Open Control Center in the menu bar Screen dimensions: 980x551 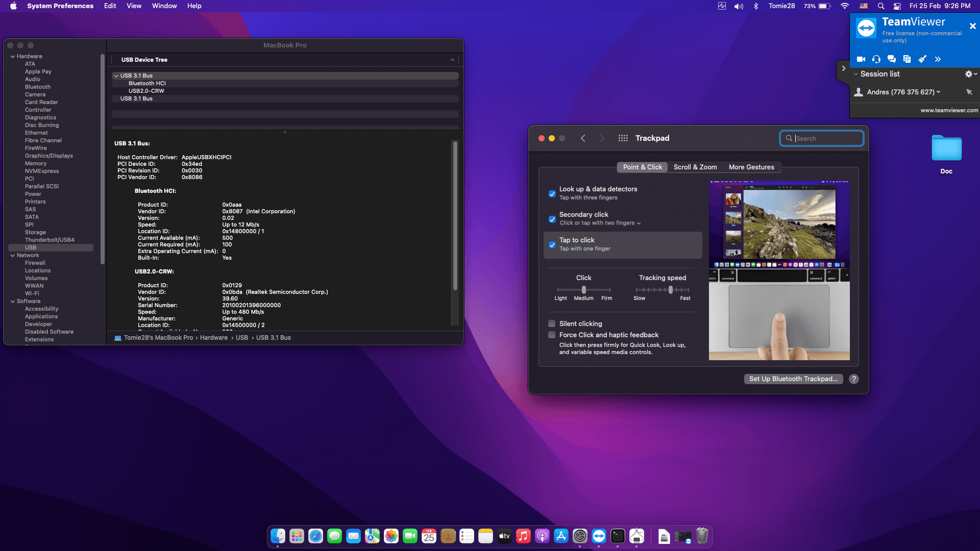897,6
